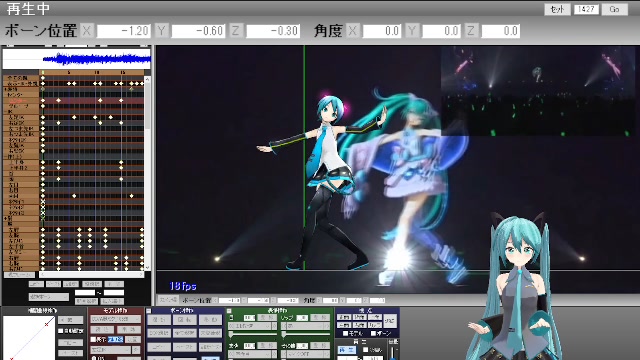
Task: Collapse the センター group in bone list
Action: (6, 95)
